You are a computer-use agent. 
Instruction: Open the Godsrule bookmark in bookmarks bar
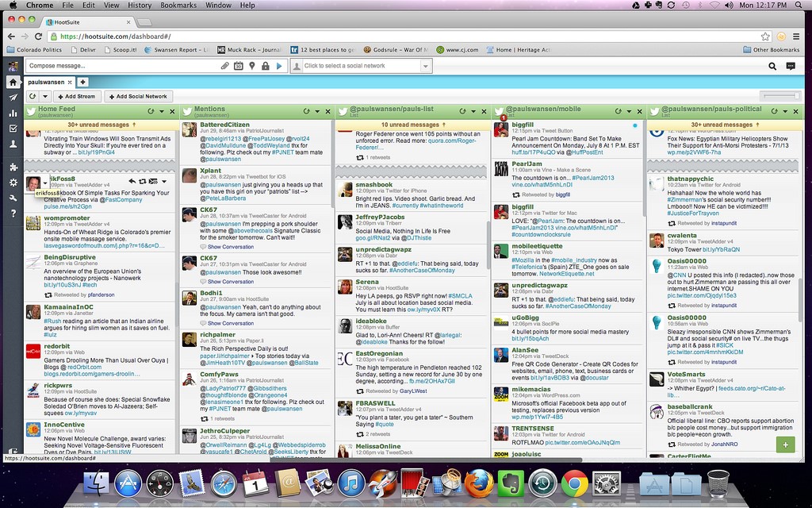(x=396, y=50)
